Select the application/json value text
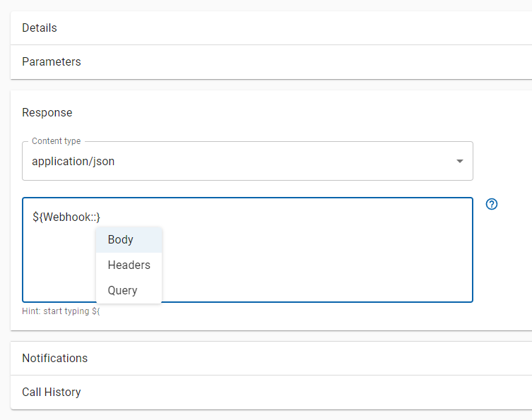 [x=73, y=162]
